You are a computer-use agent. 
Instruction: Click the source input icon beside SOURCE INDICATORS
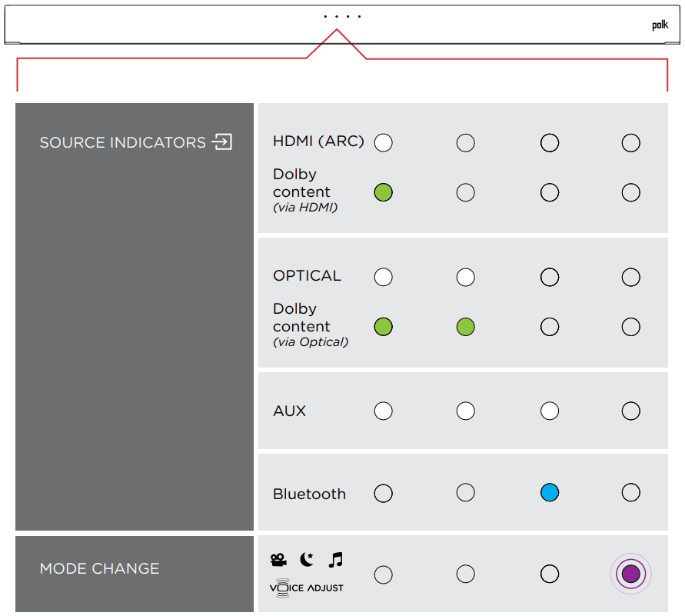222,142
